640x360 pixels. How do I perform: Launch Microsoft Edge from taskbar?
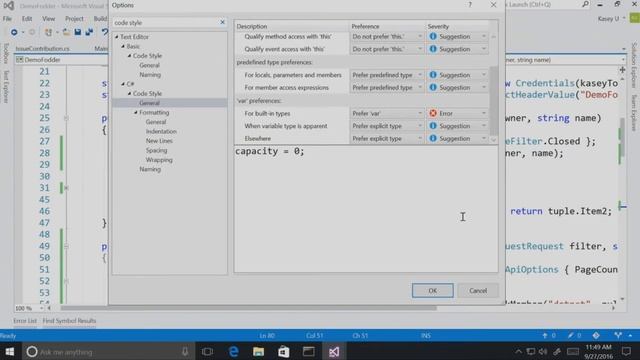coord(233,351)
